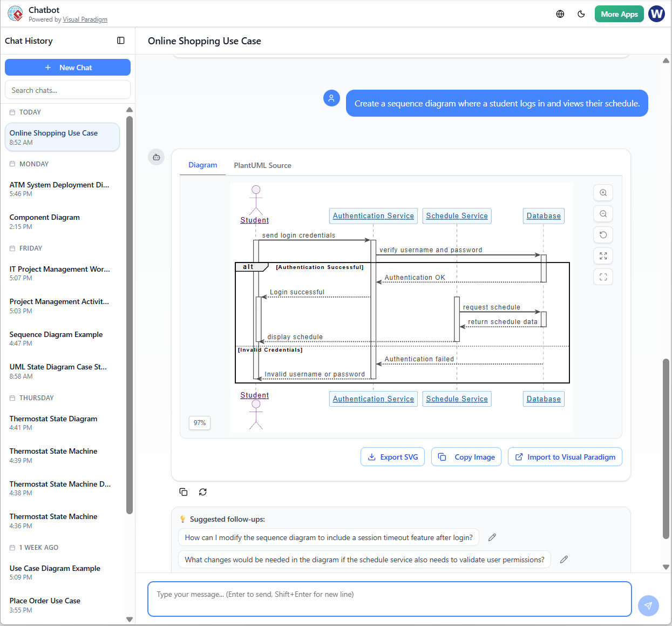Reset the diagram zoom level

pyautogui.click(x=603, y=235)
